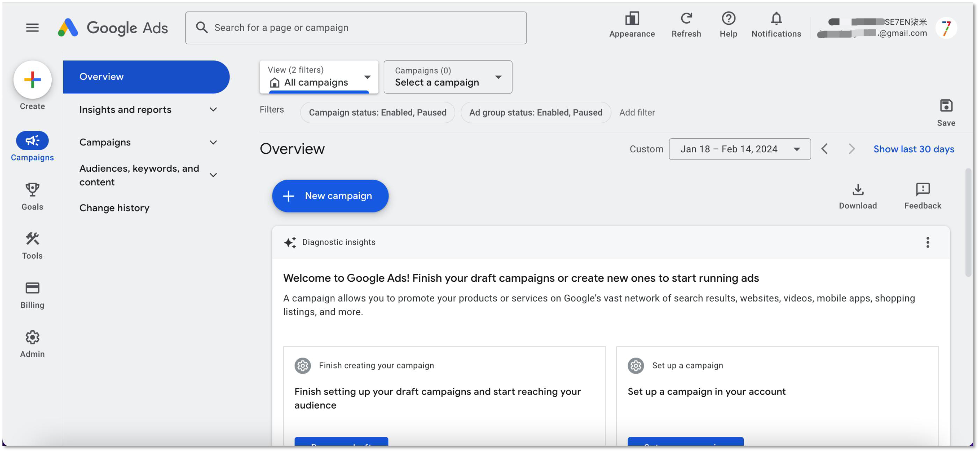Screen dimensions: 980x453
Task: Select the Overview nav item
Action: (146, 77)
